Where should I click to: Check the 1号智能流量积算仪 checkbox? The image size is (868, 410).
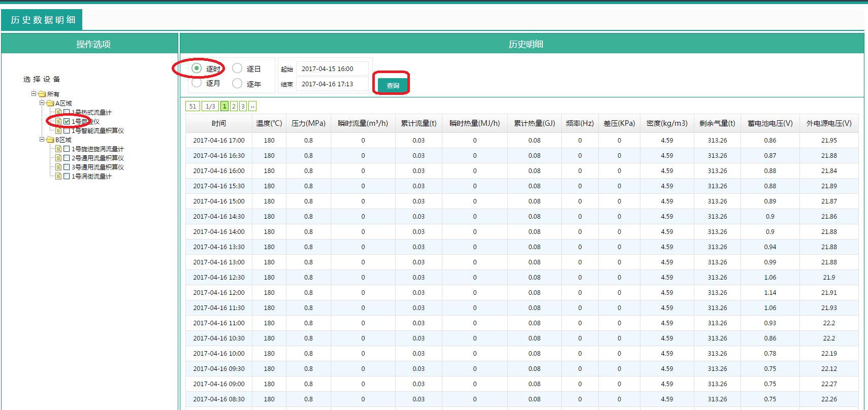pyautogui.click(x=67, y=130)
